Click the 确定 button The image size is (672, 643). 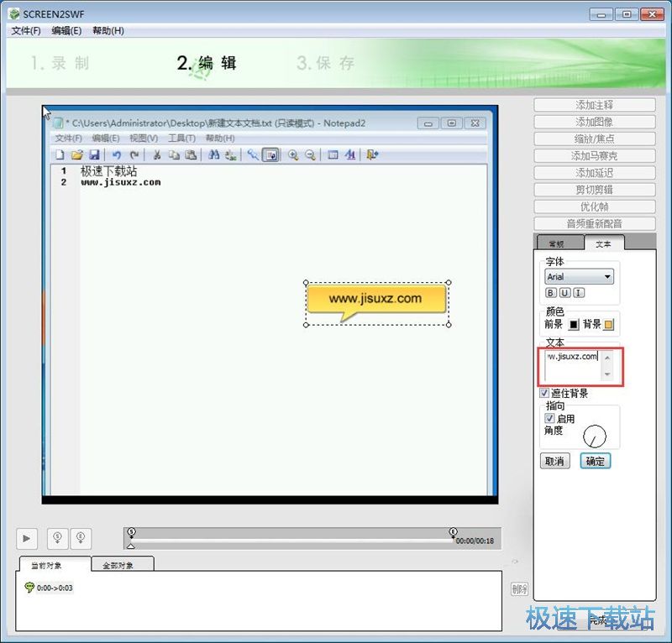pyautogui.click(x=596, y=462)
